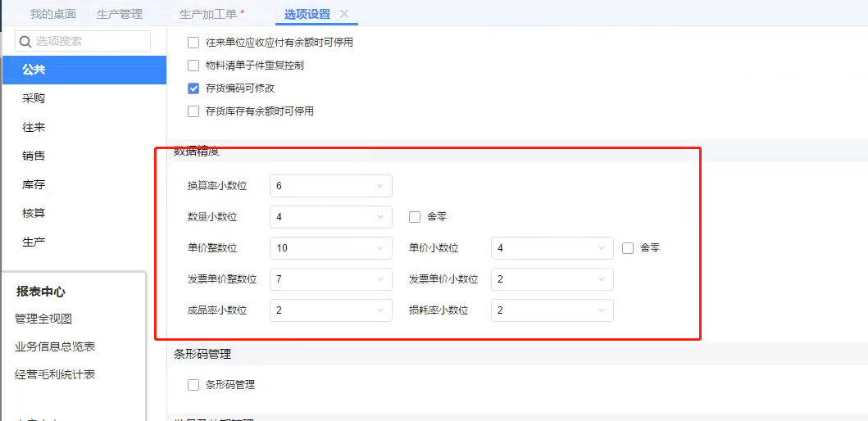868x421 pixels.
Task: Uncheck 存货编码可修改 checkbox
Action: (x=193, y=88)
